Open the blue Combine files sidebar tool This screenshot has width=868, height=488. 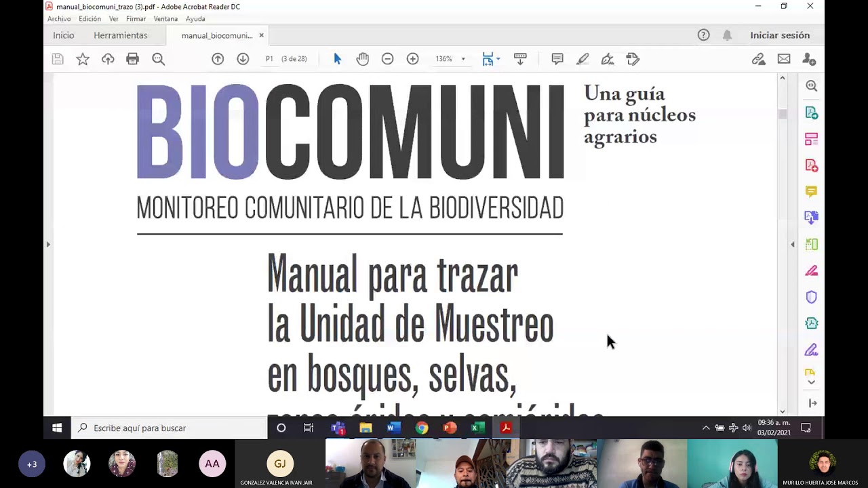point(811,218)
